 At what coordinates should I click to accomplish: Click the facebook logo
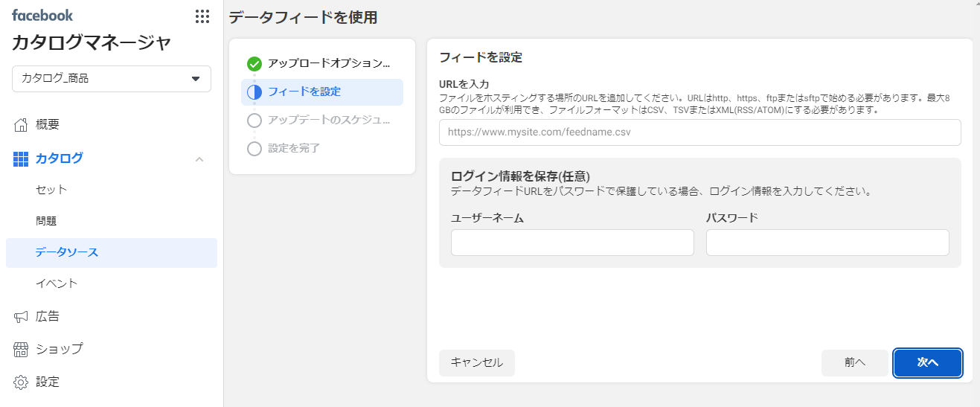pos(42,15)
